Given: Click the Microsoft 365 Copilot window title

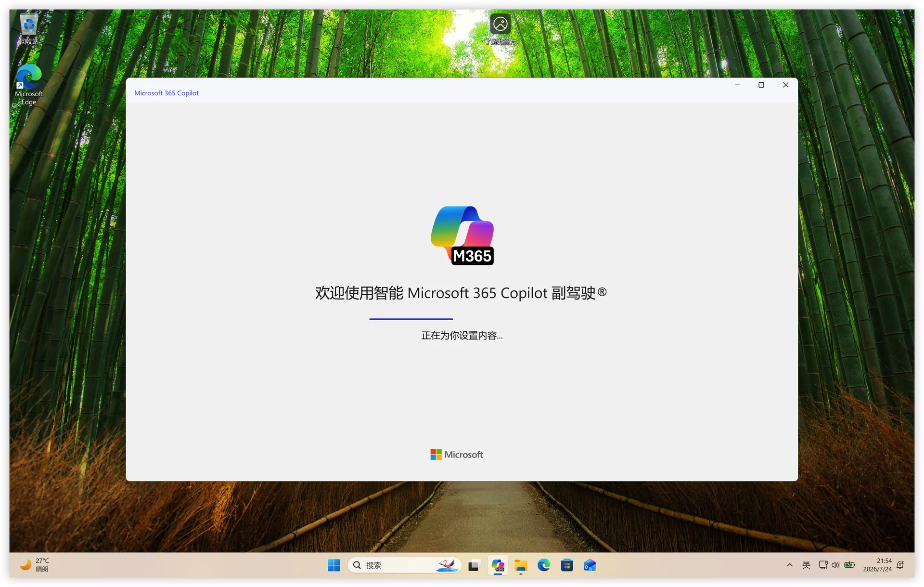Looking at the screenshot, I should pos(167,93).
